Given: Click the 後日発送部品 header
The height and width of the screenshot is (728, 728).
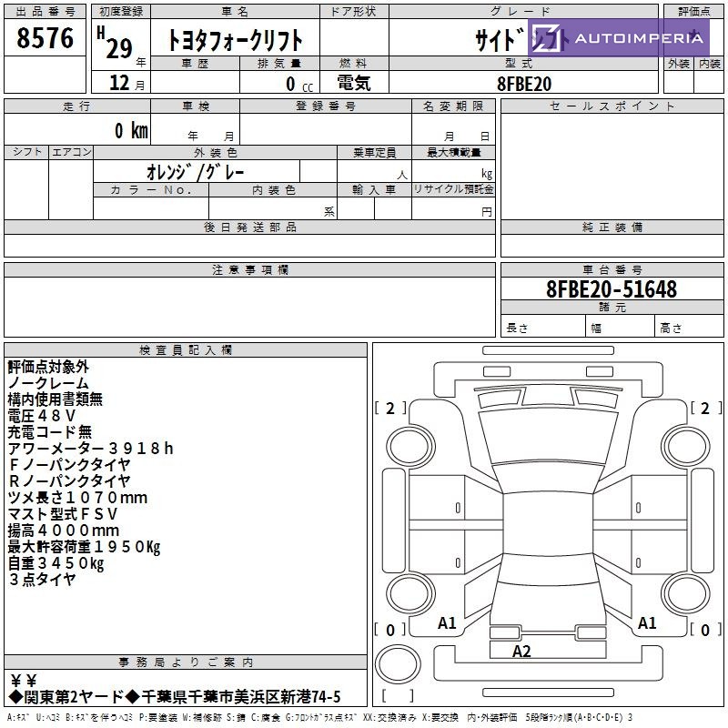Looking at the screenshot, I should pos(249,227).
